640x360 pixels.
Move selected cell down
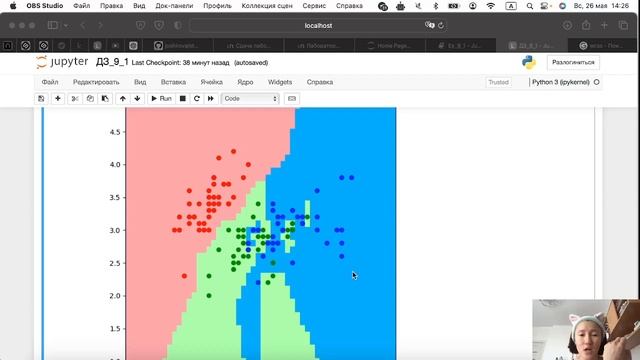pos(138,98)
